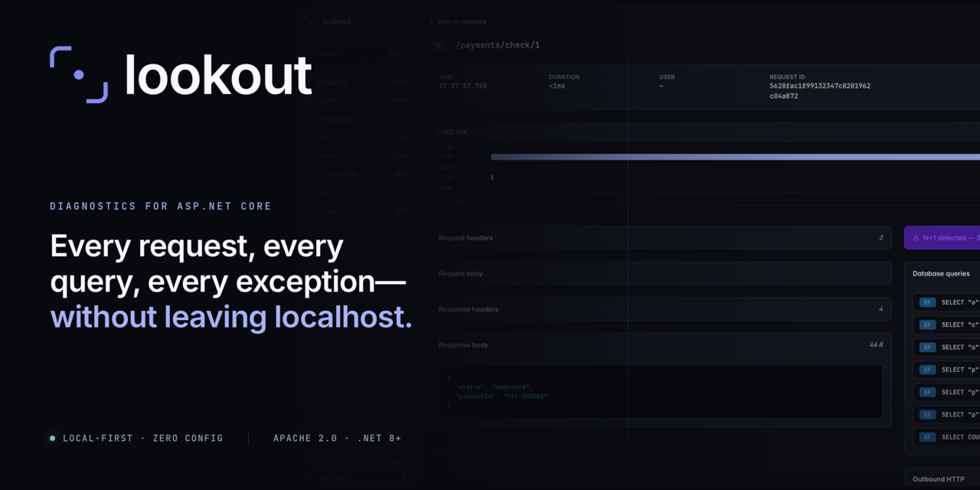Open HTTP clients in the sidebar

[x=354, y=174]
